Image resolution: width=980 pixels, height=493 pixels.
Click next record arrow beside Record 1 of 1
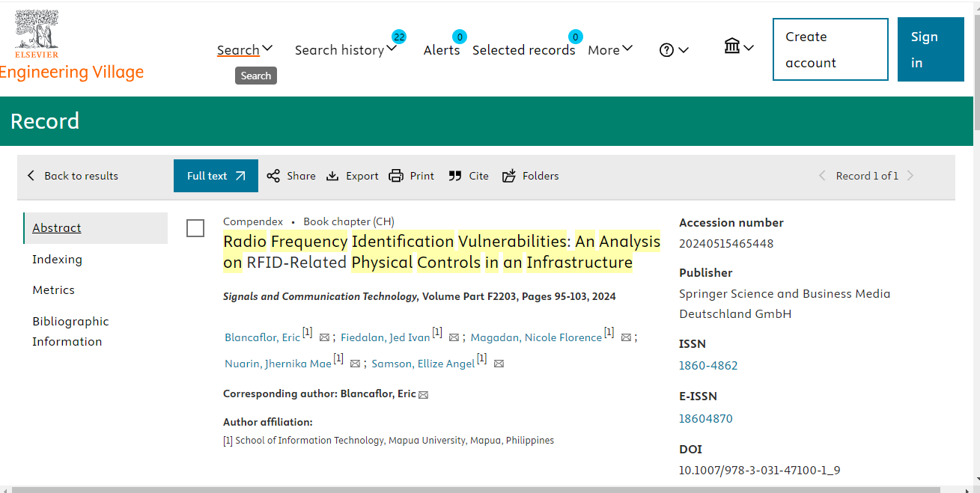click(910, 176)
